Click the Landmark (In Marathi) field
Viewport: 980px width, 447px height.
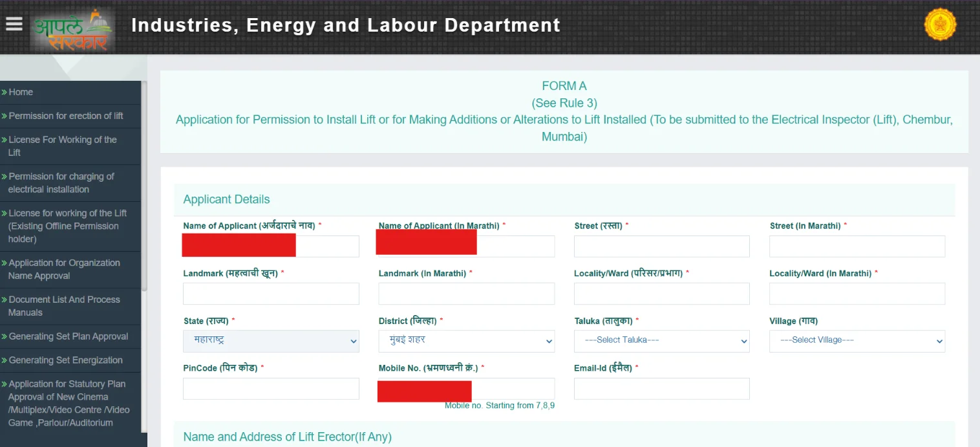pyautogui.click(x=467, y=294)
